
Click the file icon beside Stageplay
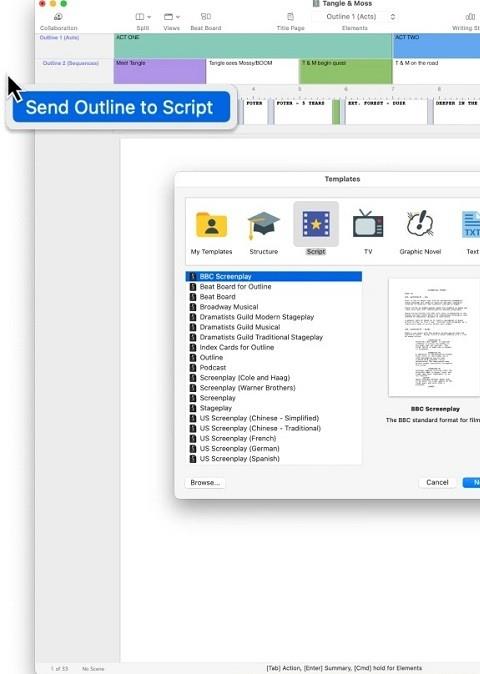point(193,408)
